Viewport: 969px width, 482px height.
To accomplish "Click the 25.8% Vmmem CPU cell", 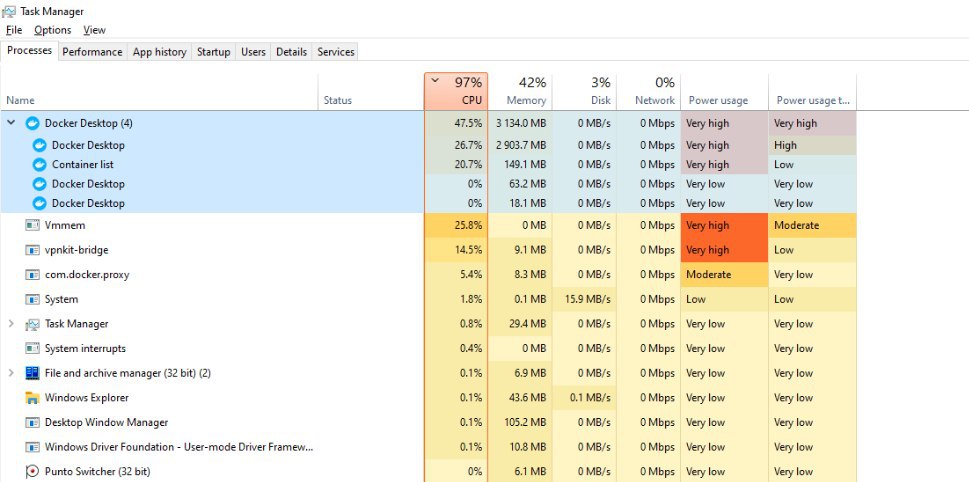I will click(x=456, y=226).
